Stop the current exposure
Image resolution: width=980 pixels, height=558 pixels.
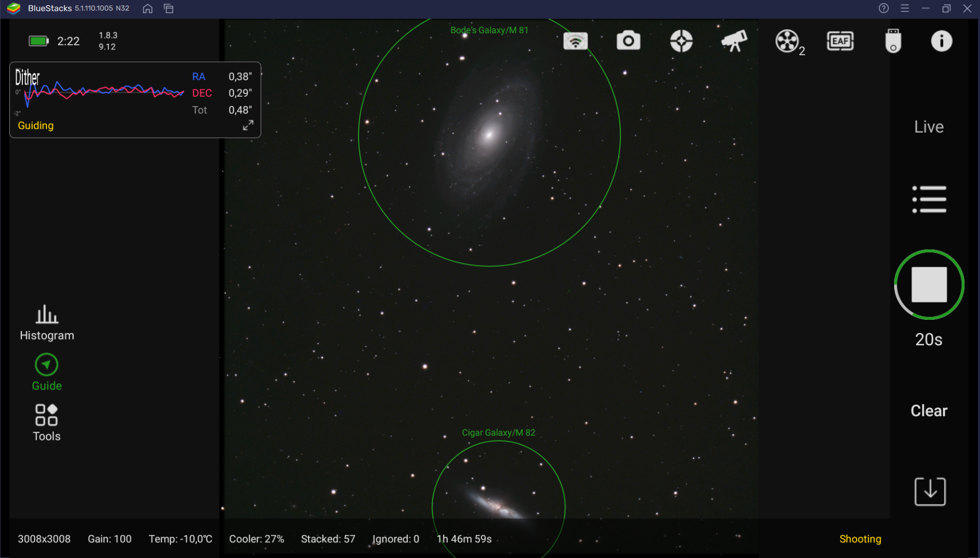tap(929, 284)
